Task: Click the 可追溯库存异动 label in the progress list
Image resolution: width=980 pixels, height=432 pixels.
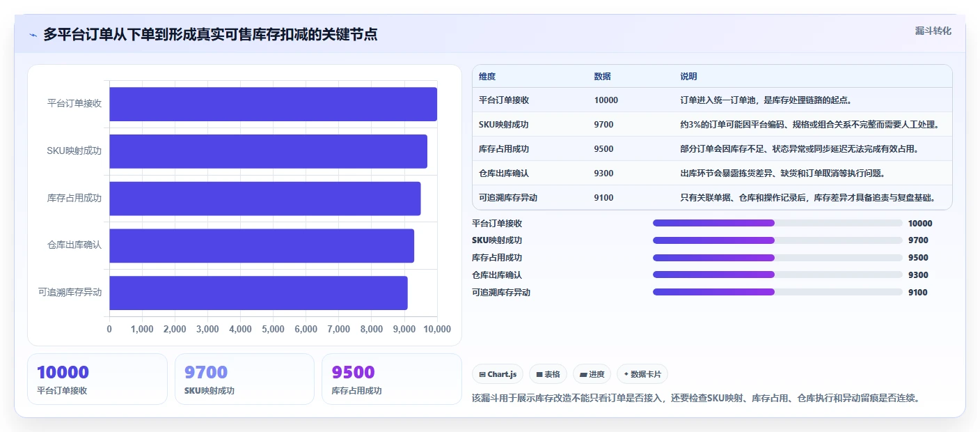Action: click(501, 293)
